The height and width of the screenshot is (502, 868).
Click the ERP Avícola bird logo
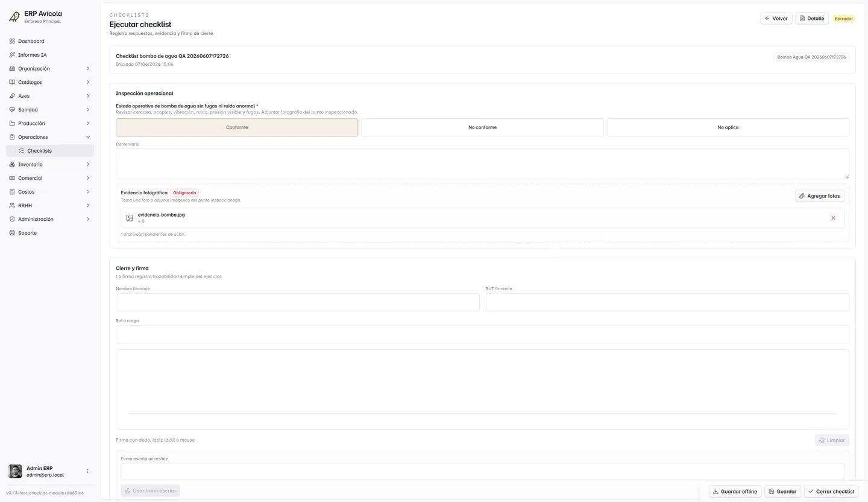pyautogui.click(x=14, y=16)
